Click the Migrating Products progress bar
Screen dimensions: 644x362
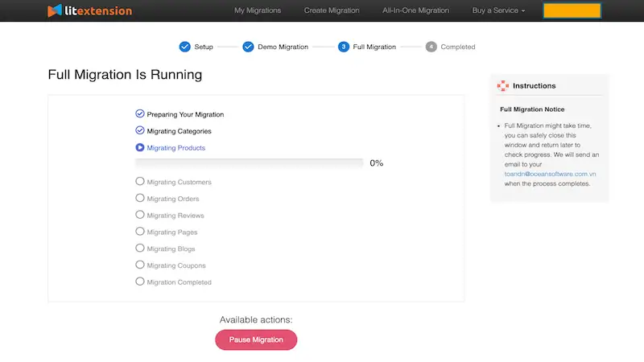pyautogui.click(x=250, y=163)
